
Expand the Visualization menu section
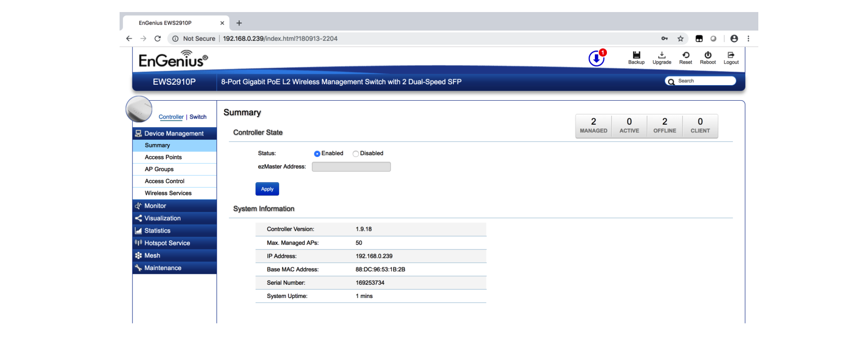coord(175,218)
